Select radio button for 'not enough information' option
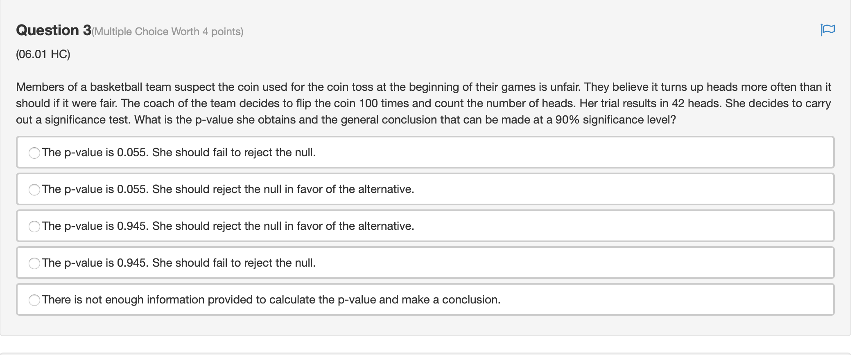Viewport: 868px width, 355px height. 34,300
